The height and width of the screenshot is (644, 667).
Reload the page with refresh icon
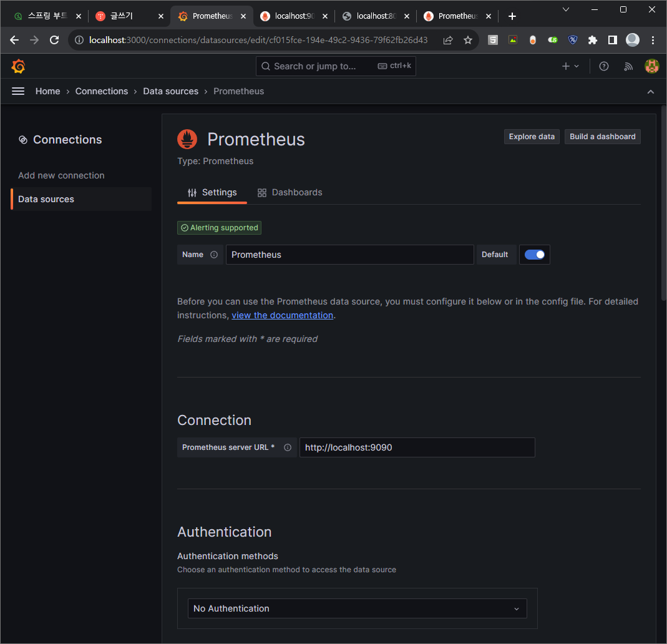54,40
